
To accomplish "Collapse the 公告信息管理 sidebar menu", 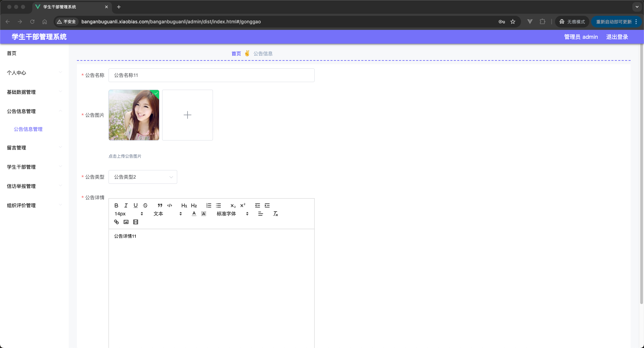I will click(34, 111).
